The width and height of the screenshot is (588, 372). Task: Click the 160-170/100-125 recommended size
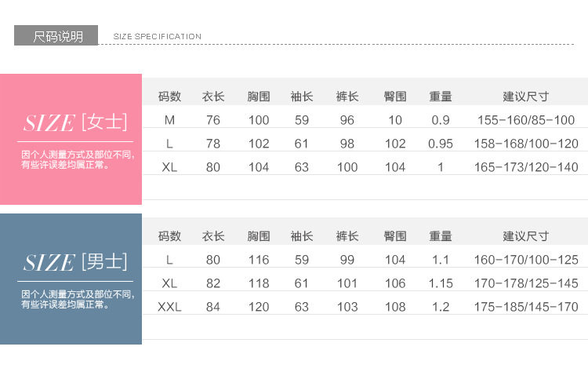pyautogui.click(x=526, y=260)
